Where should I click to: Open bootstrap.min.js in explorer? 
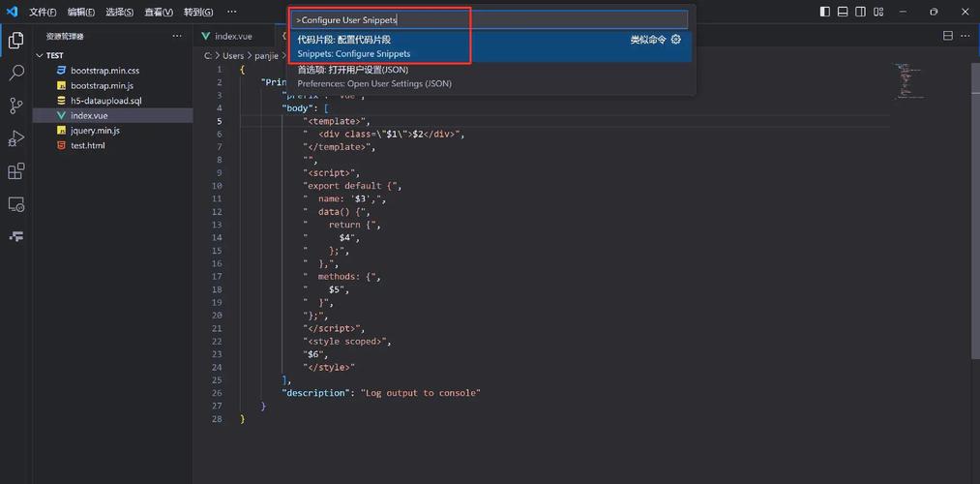point(102,86)
